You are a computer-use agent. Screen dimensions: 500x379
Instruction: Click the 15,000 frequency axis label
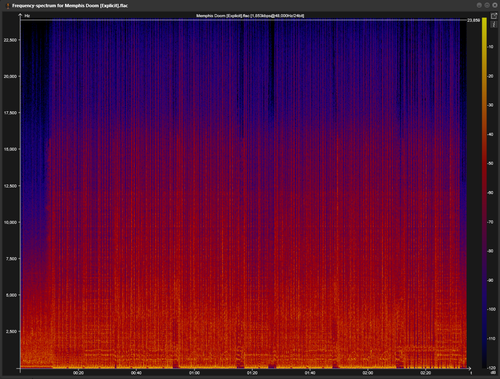click(x=10, y=149)
